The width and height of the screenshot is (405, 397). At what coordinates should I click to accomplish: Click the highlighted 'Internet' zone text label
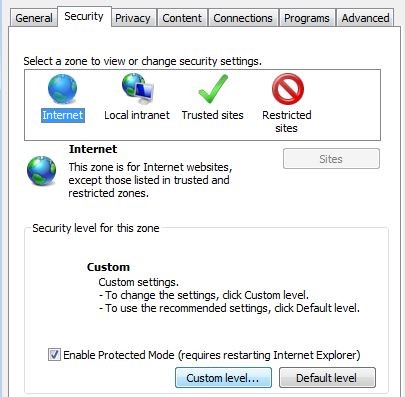[x=63, y=115]
